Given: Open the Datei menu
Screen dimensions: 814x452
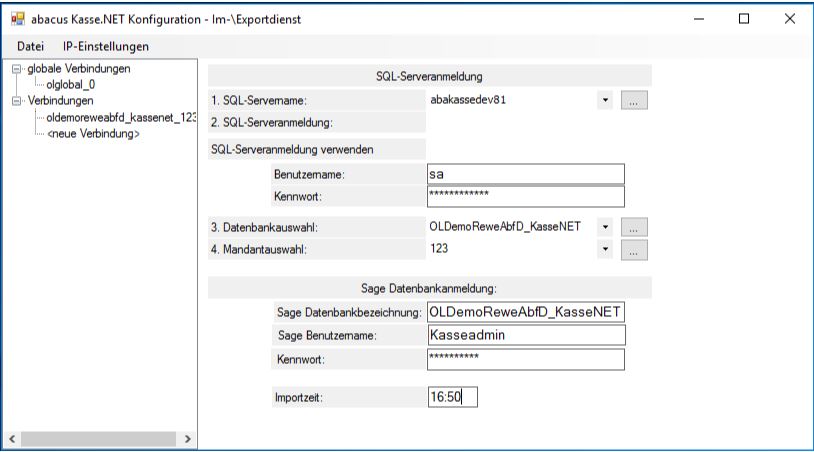Looking at the screenshot, I should [x=31, y=46].
